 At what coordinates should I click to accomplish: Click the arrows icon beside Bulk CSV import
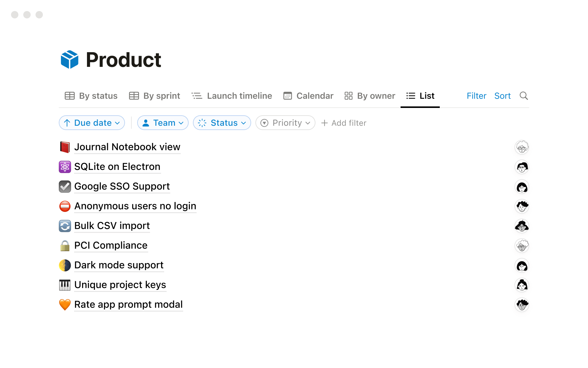[65, 226]
